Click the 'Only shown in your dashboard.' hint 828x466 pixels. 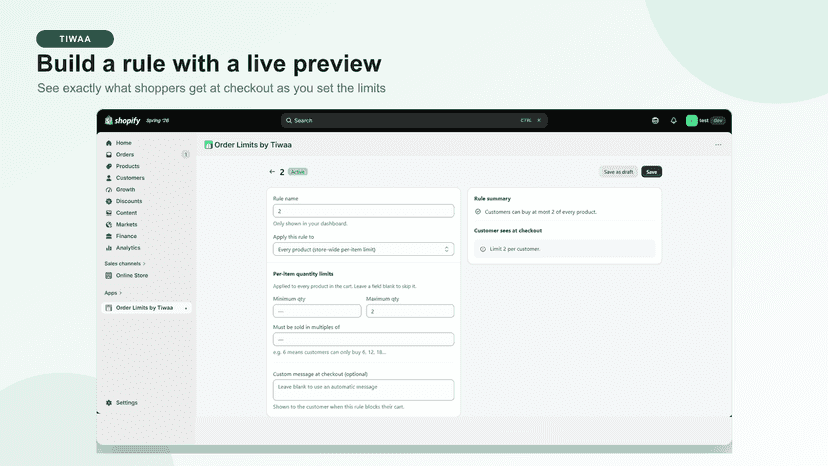point(310,223)
